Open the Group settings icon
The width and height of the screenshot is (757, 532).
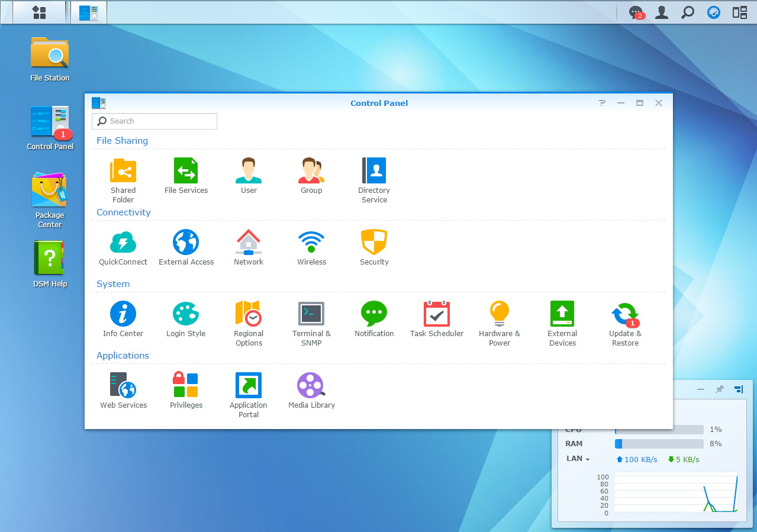311,170
